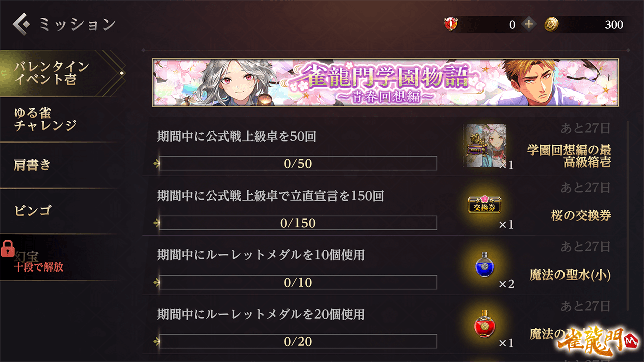644x362 pixels.
Task: Tap the blue 魔法の聖水(小) potion icon
Action: [x=485, y=264]
